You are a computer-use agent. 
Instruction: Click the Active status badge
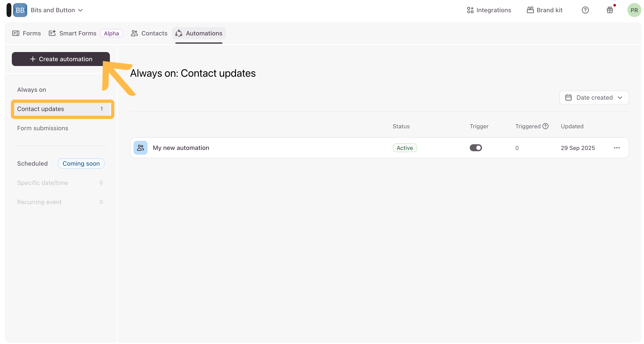click(x=405, y=148)
